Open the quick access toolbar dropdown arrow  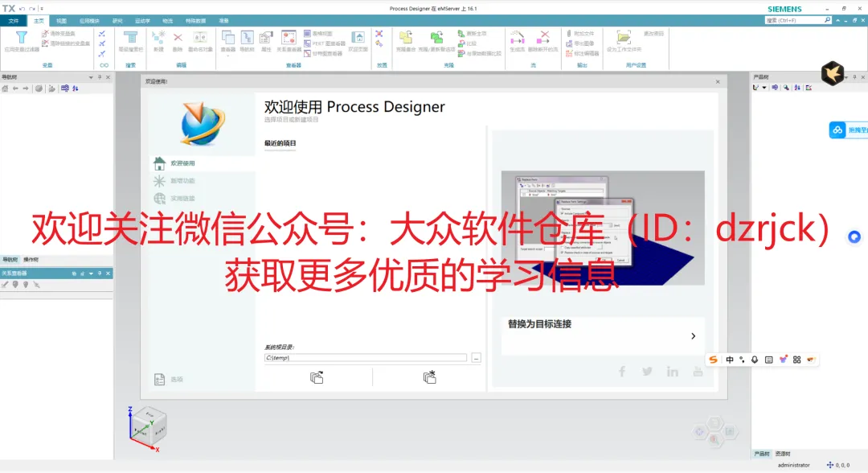click(x=42, y=8)
